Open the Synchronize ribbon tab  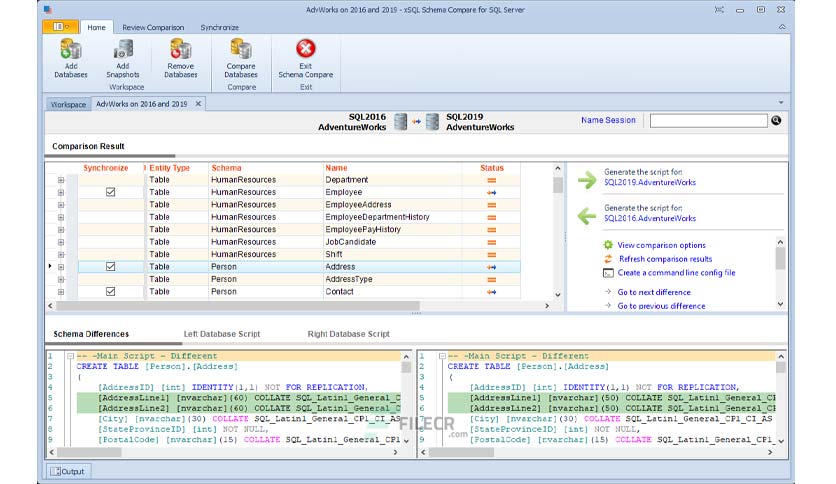[x=220, y=27]
